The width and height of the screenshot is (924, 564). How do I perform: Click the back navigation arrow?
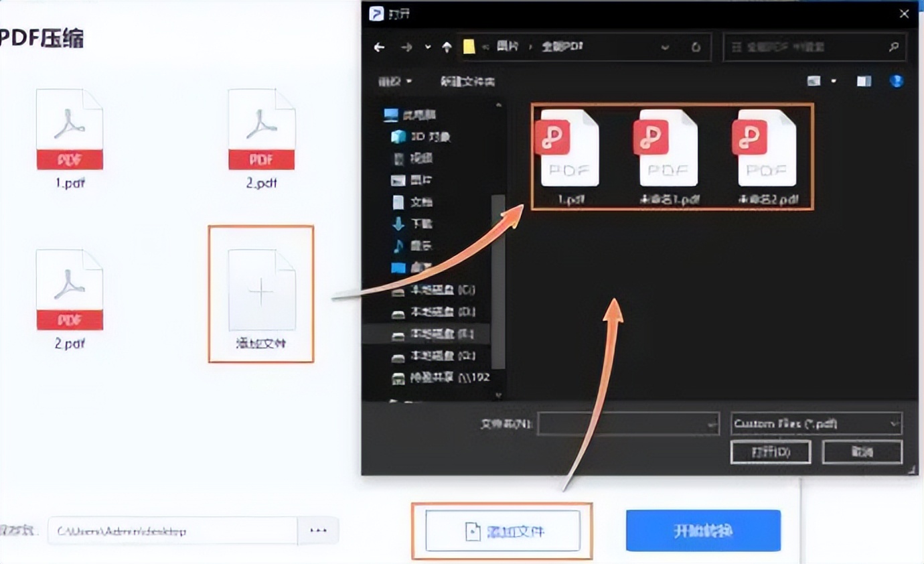point(380,47)
